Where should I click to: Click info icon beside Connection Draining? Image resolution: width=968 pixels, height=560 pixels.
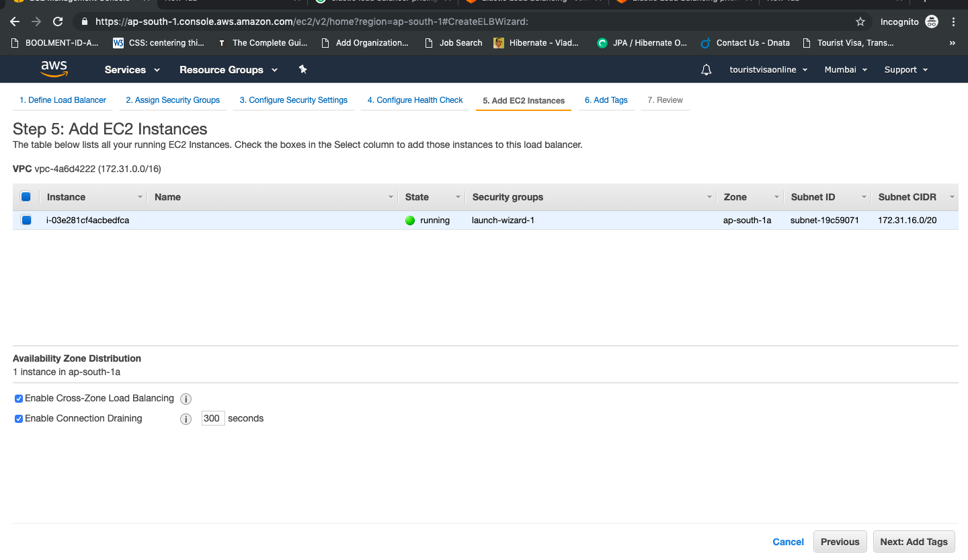(x=186, y=419)
